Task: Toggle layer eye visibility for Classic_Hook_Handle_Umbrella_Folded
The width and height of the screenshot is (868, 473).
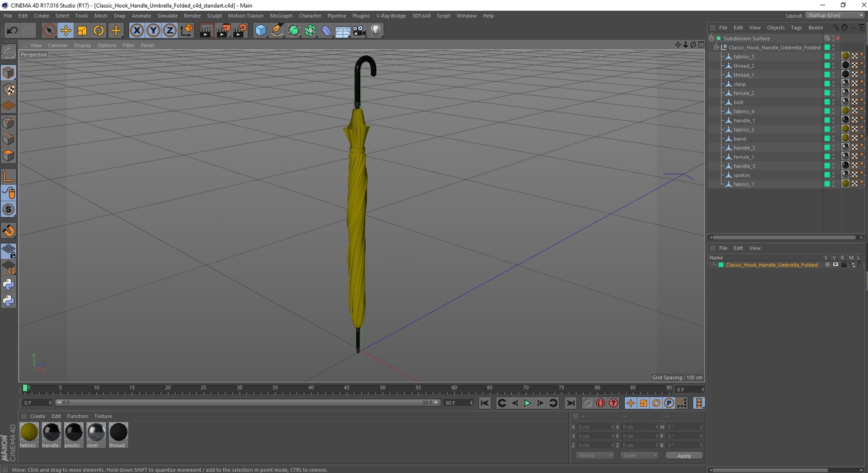Action: point(835,265)
